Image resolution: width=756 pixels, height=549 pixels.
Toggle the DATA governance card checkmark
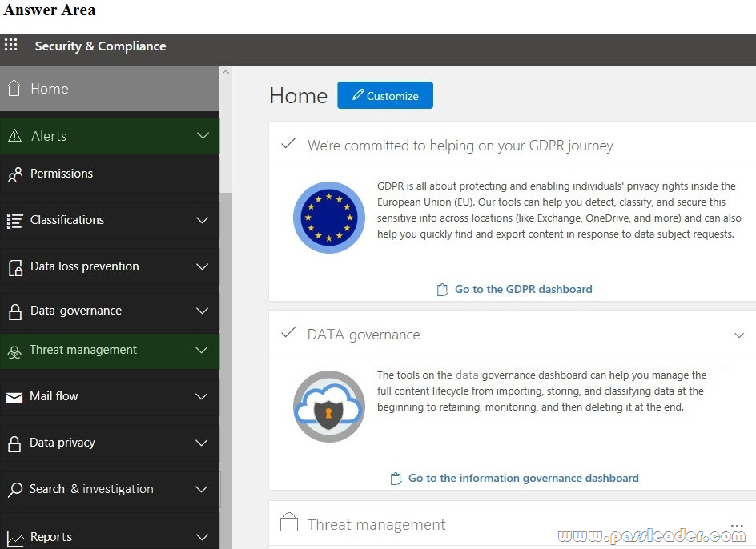288,333
